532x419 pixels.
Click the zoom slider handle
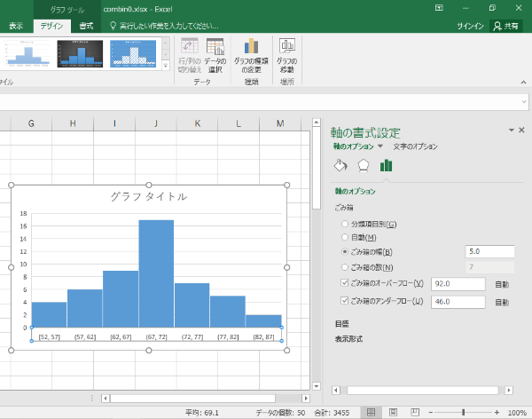tap(463, 413)
